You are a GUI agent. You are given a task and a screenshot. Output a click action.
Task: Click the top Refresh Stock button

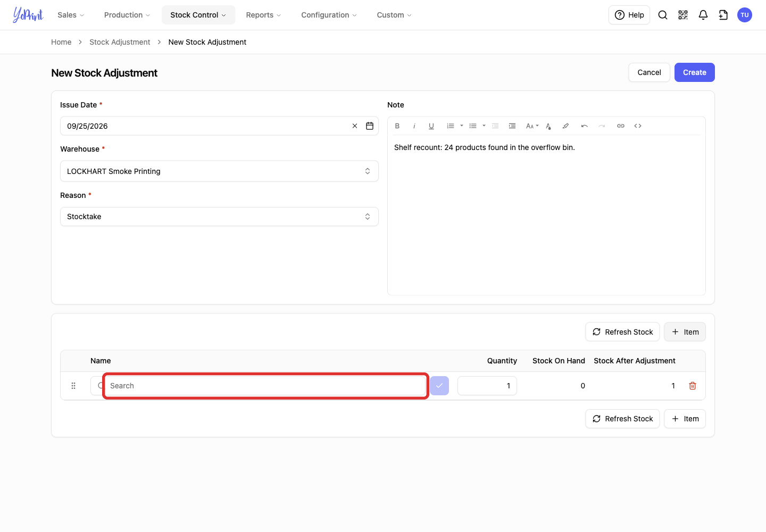(x=623, y=332)
